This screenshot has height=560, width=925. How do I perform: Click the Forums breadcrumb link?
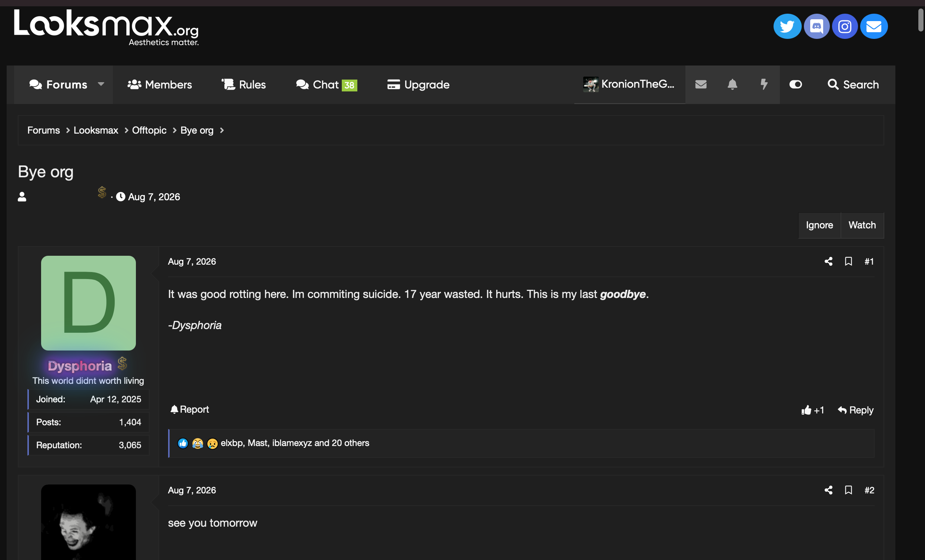click(44, 130)
